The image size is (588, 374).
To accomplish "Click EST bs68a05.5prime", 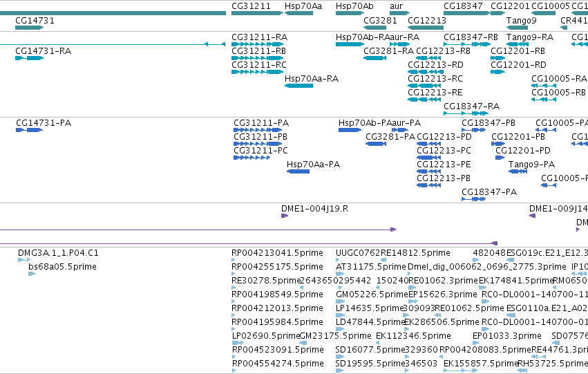I will pyautogui.click(x=32, y=274).
